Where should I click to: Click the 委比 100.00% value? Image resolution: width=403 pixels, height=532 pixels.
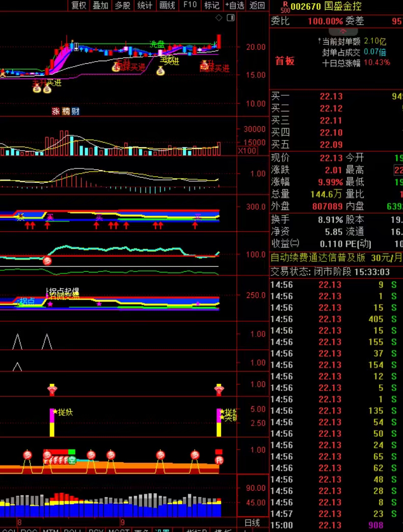(x=325, y=21)
